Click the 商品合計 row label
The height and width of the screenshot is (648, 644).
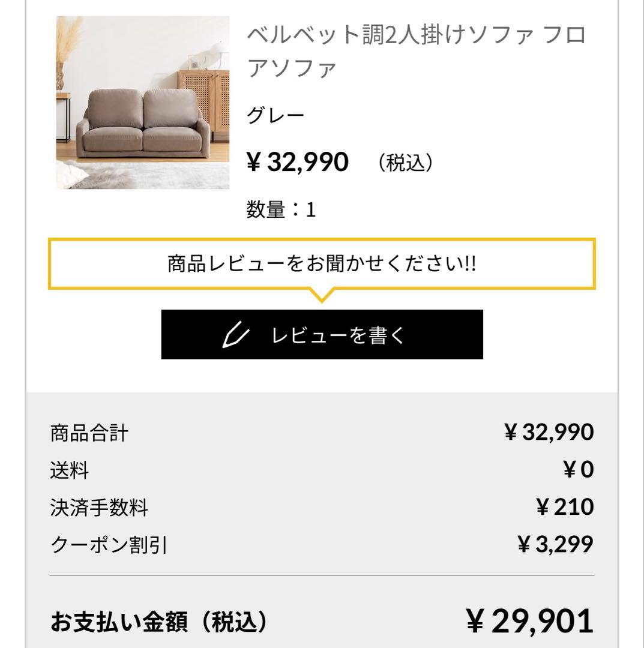pyautogui.click(x=89, y=433)
